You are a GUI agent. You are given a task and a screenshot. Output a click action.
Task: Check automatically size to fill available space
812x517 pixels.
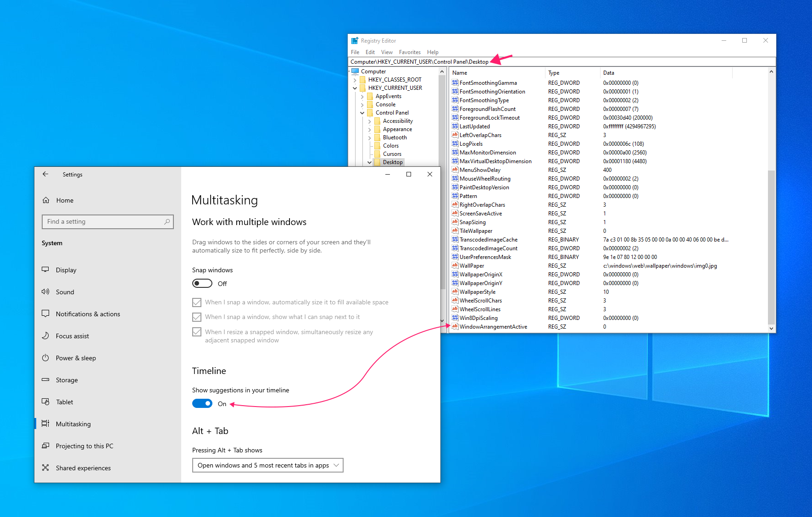(197, 302)
